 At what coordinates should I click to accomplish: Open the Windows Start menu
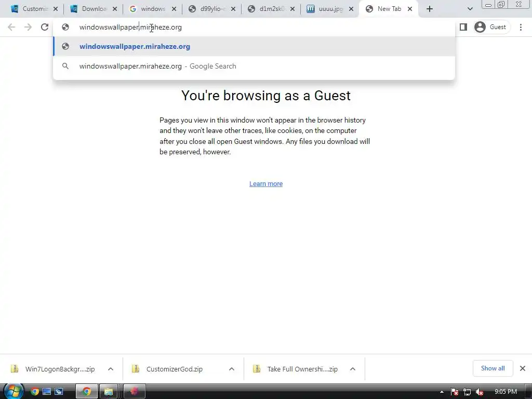point(14,391)
